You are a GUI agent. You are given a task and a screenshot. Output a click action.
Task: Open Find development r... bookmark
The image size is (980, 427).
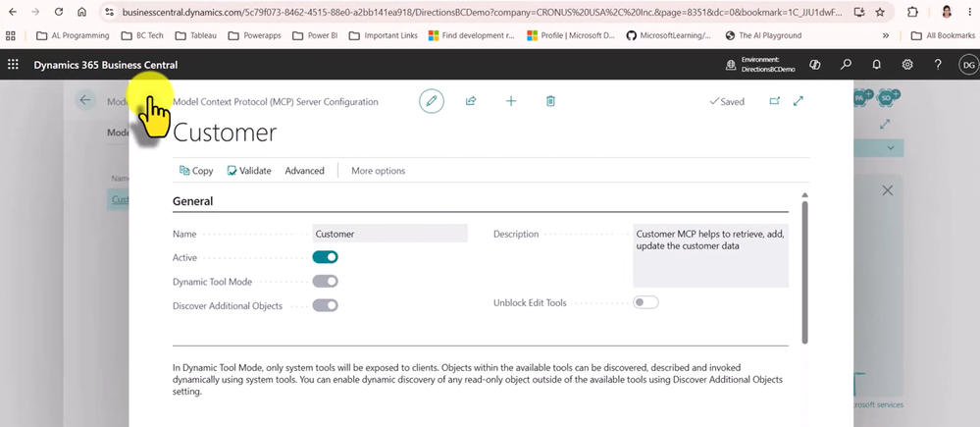472,35
